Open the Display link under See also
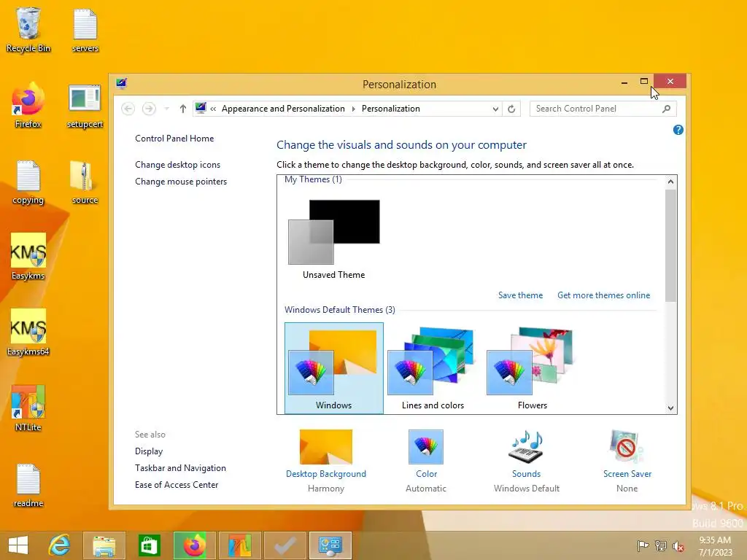The image size is (747, 560). 149,451
